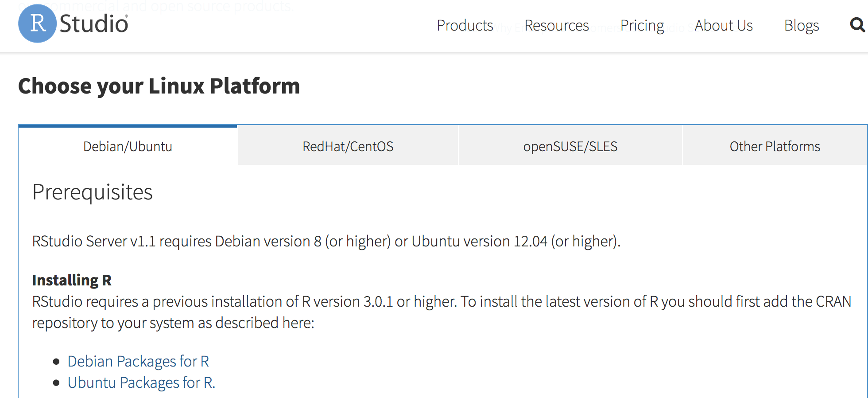The width and height of the screenshot is (868, 398).
Task: Select the Debian/Ubuntu tab
Action: pos(128,146)
